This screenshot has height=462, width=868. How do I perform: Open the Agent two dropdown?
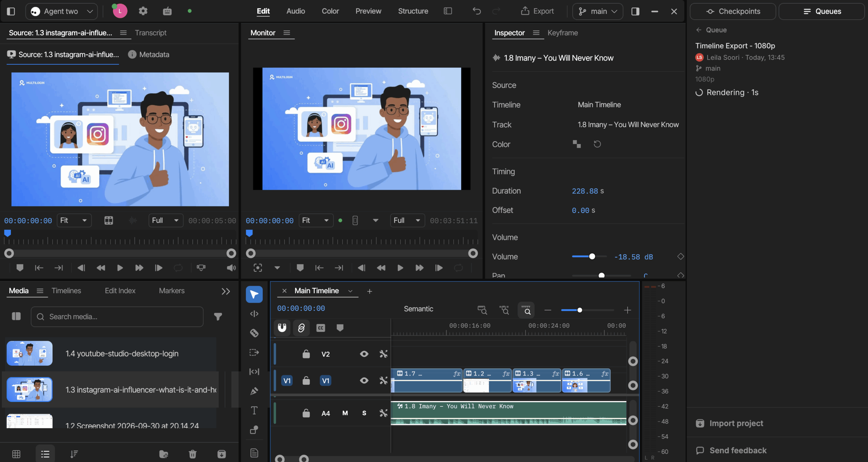62,12
